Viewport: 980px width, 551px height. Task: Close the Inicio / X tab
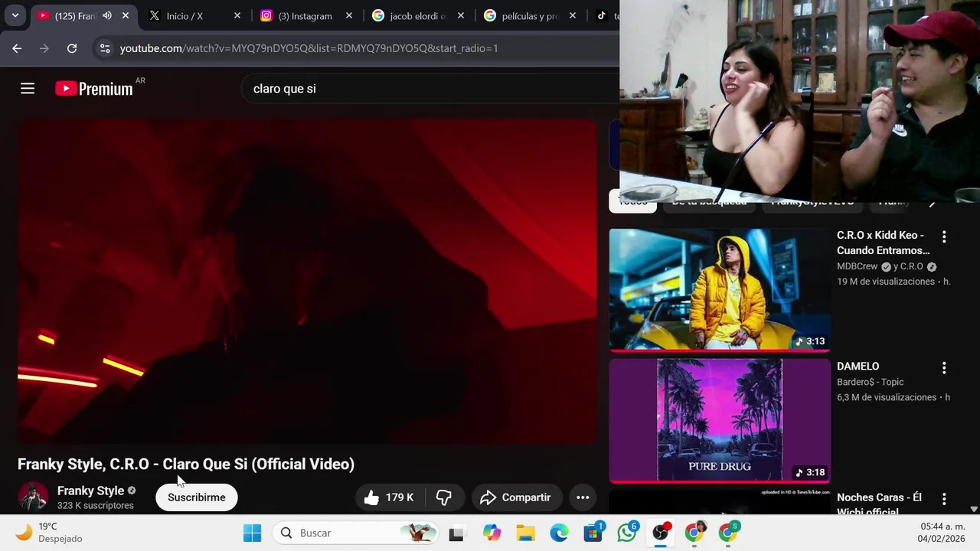[237, 15]
